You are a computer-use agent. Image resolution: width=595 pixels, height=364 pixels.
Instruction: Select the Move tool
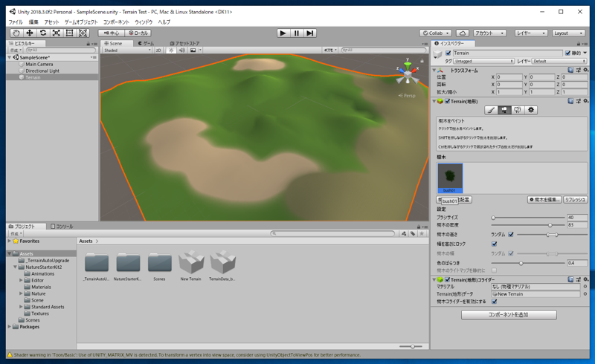[x=29, y=33]
